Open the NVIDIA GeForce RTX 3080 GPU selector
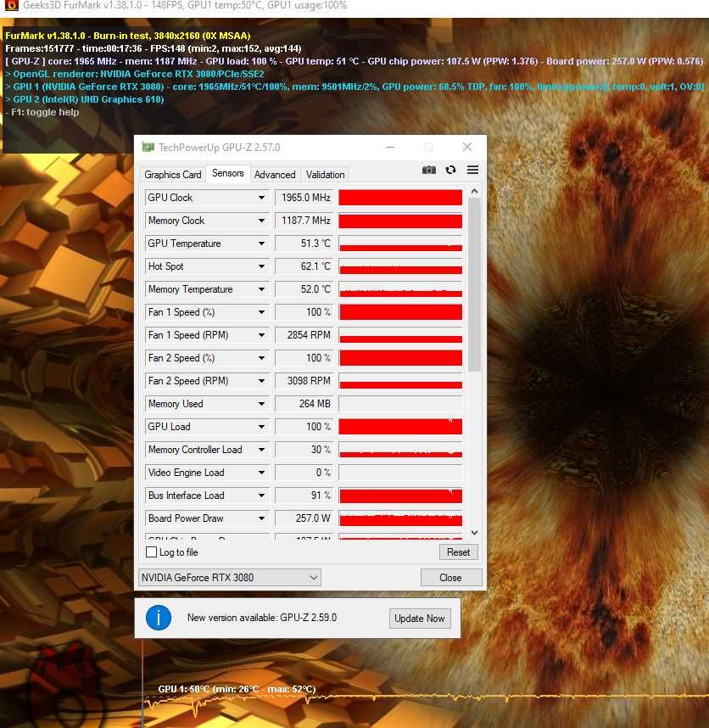 click(x=230, y=578)
